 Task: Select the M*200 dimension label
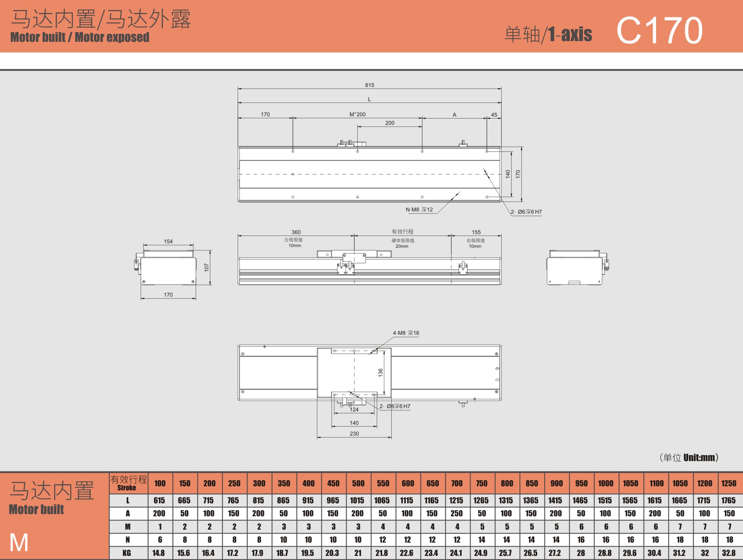pos(358,114)
